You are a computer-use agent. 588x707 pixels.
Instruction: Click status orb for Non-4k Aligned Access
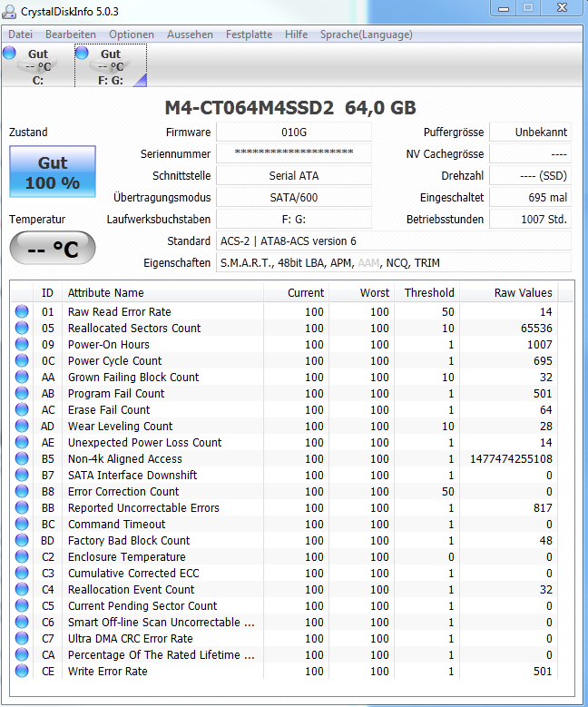(x=22, y=458)
